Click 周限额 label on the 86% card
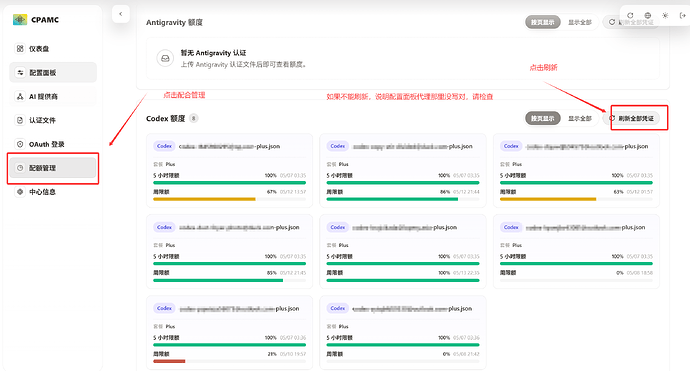Image resolution: width=690 pixels, height=371 pixels. coord(334,192)
